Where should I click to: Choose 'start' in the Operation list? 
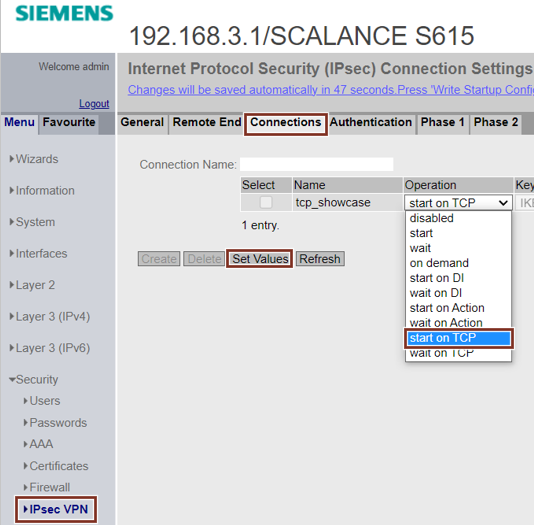[458, 233]
